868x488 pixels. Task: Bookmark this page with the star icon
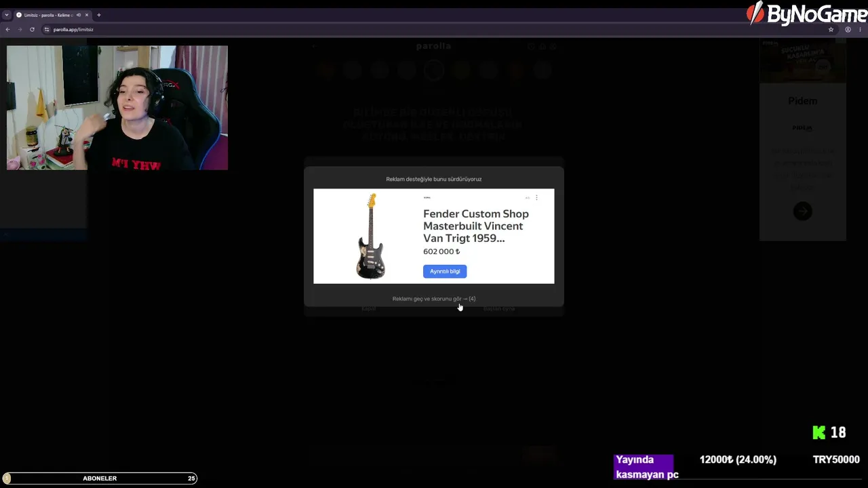(x=831, y=30)
